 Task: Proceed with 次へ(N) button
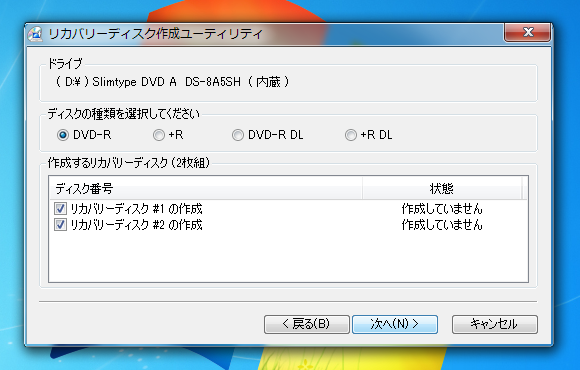[x=395, y=324]
